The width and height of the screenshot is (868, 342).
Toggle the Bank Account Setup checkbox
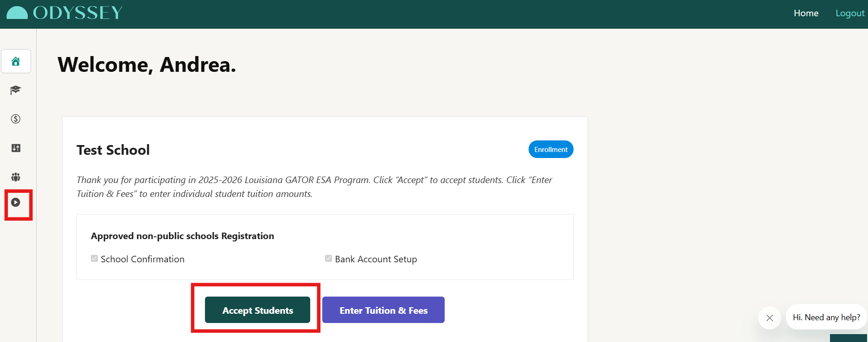click(x=329, y=259)
